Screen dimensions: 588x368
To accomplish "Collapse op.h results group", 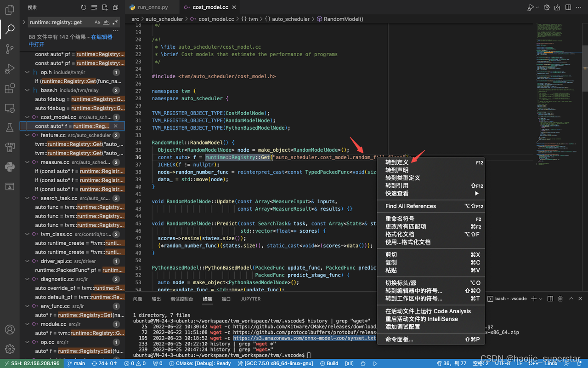I will [28, 72].
